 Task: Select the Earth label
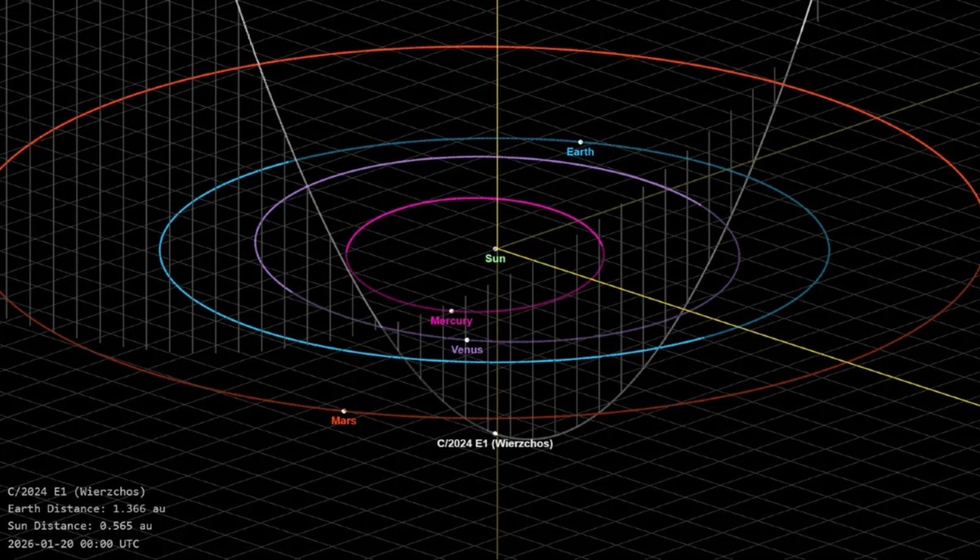pyautogui.click(x=580, y=152)
